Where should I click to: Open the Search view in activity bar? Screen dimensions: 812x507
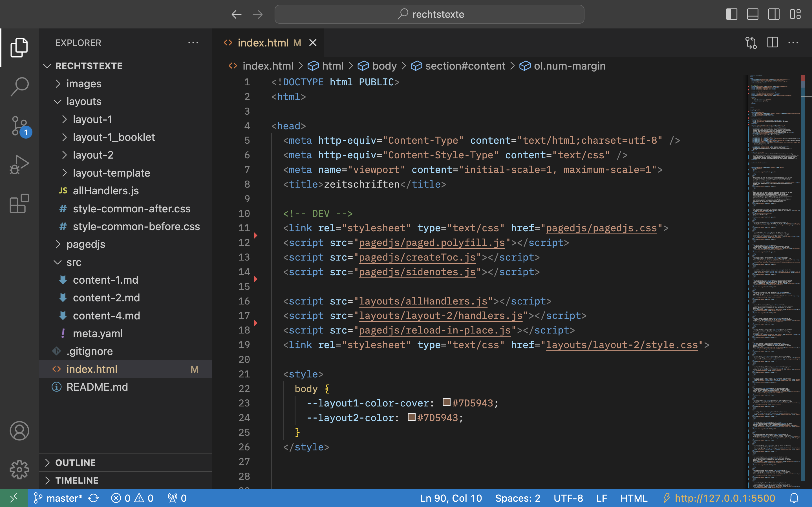19,86
